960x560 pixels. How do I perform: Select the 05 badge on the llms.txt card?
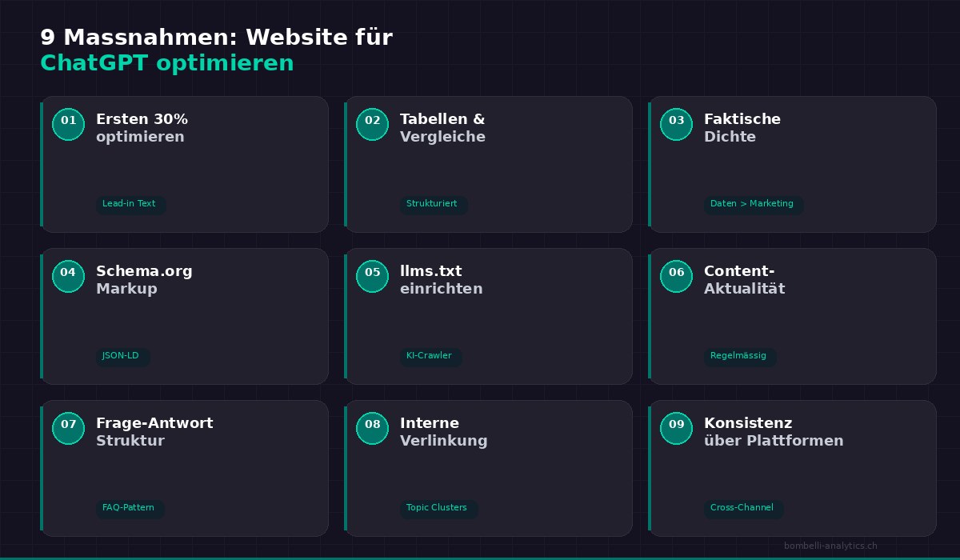(372, 276)
